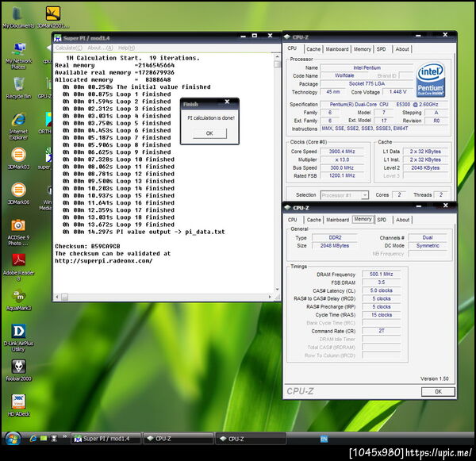Switch to SPD tab in upper CPU-Z
Viewport: 476px width, 461px height.
tap(382, 49)
